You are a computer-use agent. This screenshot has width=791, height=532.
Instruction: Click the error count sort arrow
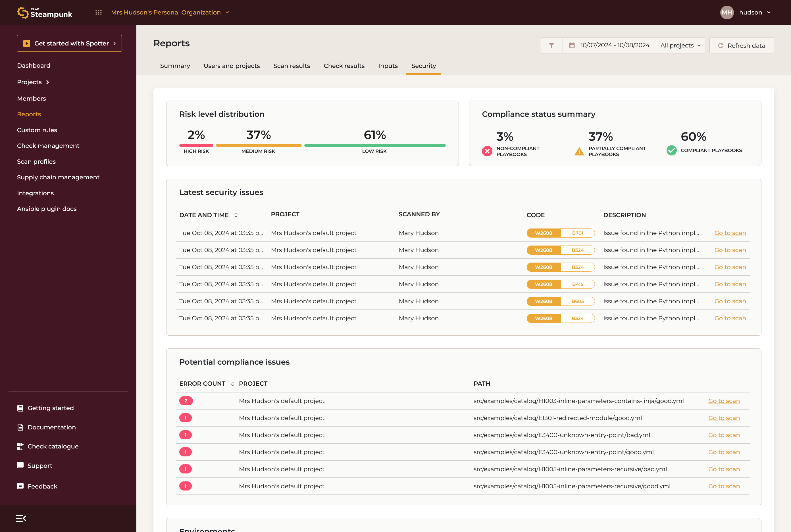click(232, 384)
